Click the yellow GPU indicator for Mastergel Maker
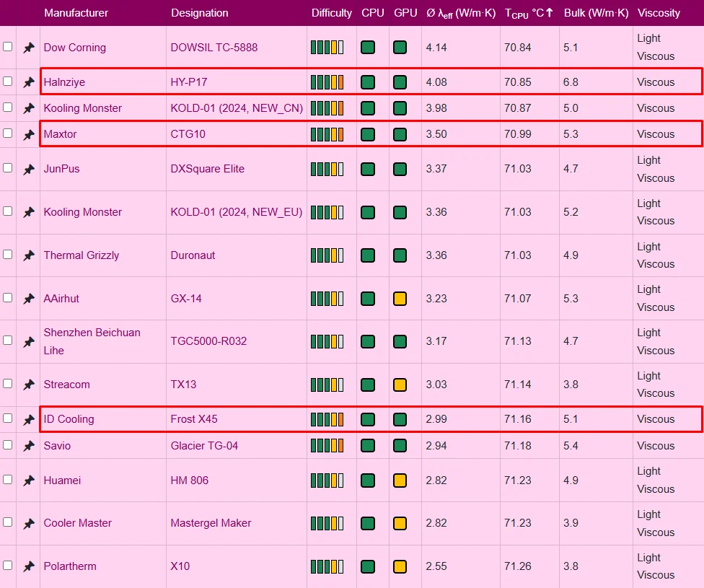 [x=400, y=523]
